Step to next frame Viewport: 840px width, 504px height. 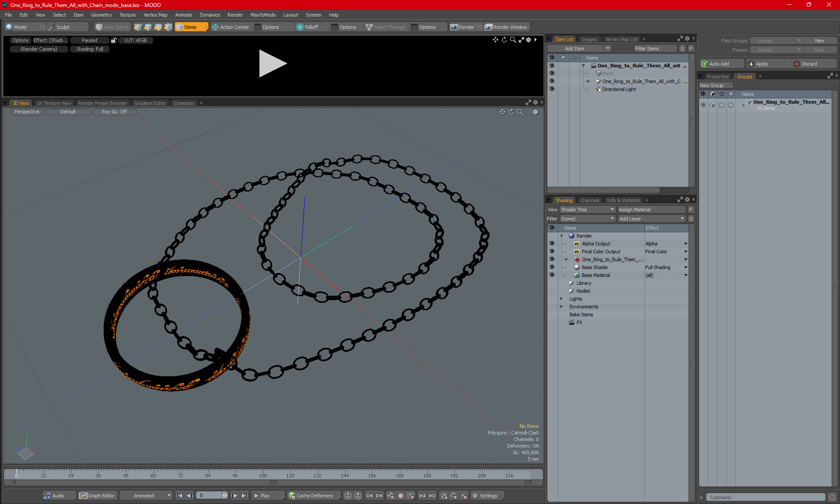(x=234, y=496)
